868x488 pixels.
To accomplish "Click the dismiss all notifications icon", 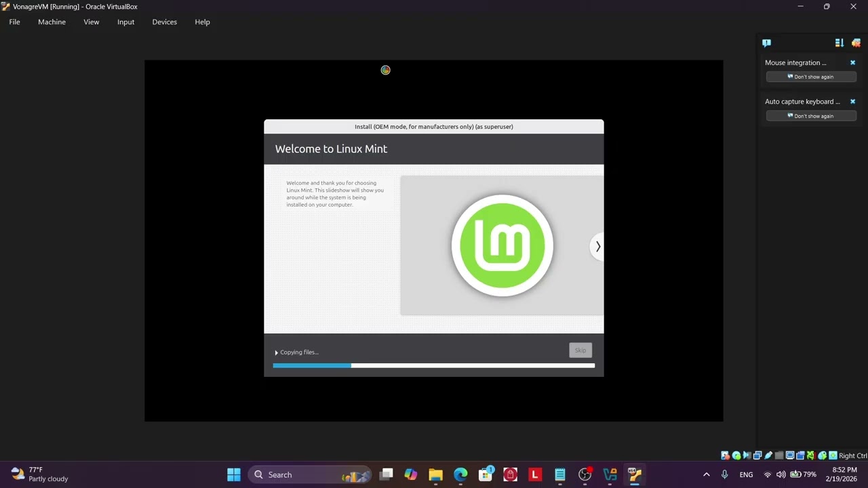I will coord(856,43).
